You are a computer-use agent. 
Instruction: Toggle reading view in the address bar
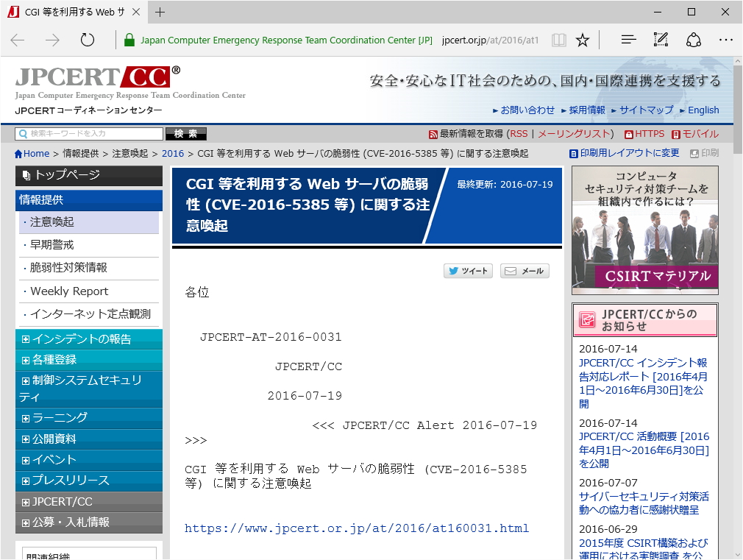pos(559,40)
